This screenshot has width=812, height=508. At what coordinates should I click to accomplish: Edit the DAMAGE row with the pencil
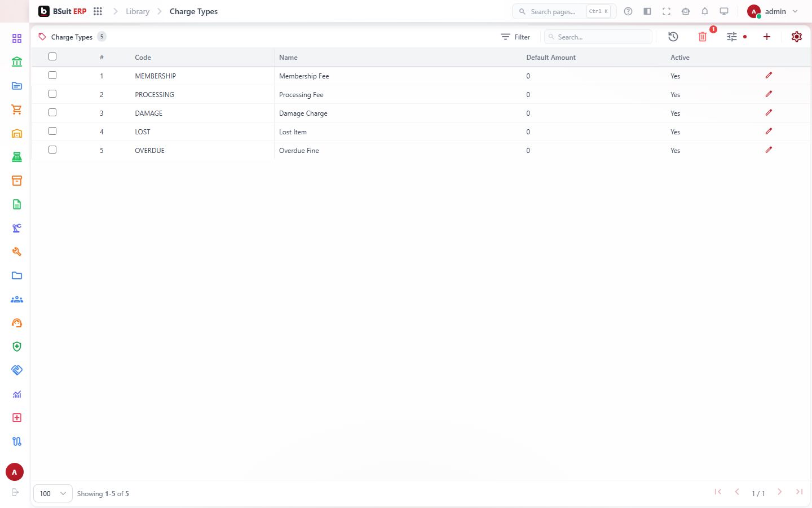click(769, 112)
